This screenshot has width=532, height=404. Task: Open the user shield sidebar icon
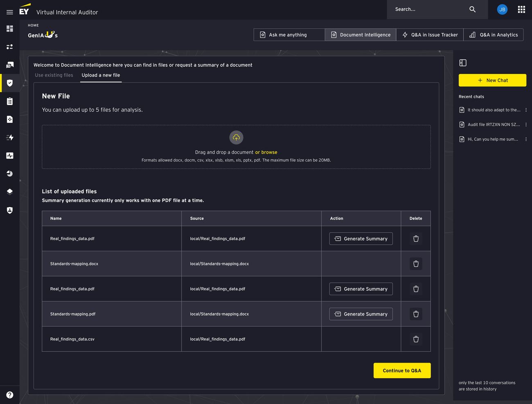pos(10,210)
